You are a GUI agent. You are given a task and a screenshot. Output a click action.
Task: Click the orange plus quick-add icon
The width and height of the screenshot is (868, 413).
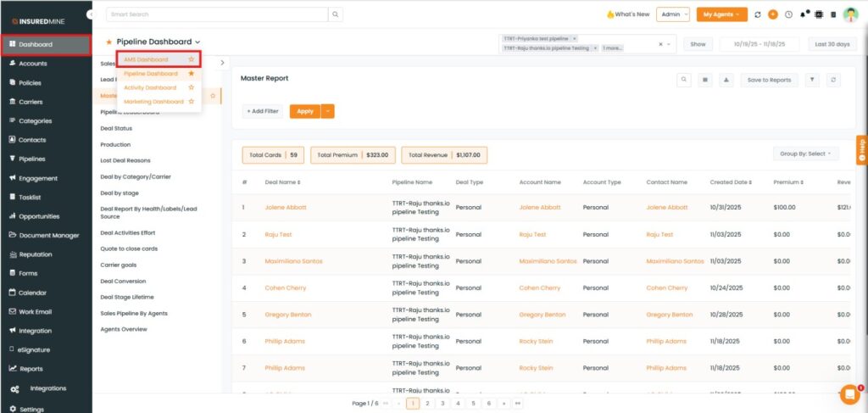click(x=772, y=14)
